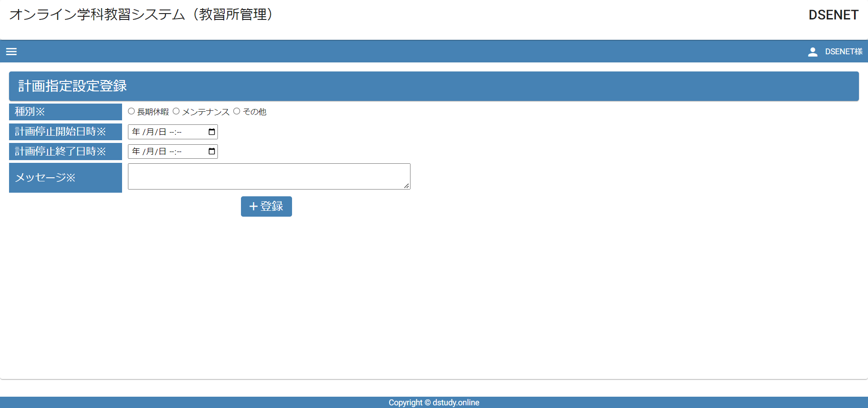Click the dstudy.online copyright footer
The height and width of the screenshot is (408, 868).
click(x=434, y=403)
